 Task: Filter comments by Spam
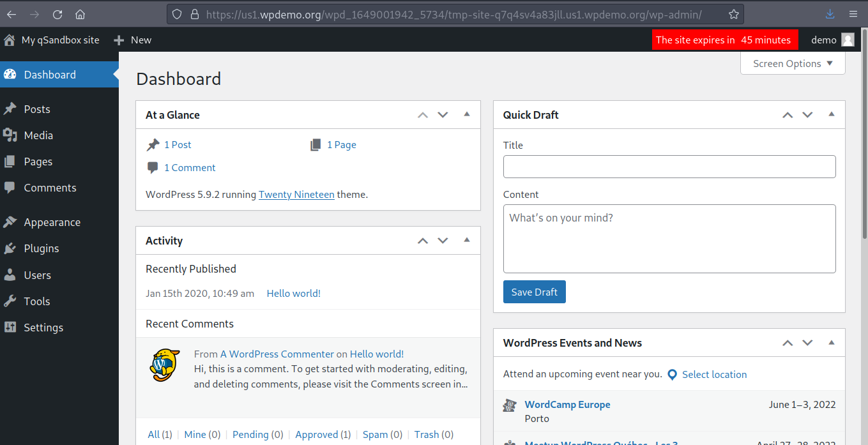375,434
